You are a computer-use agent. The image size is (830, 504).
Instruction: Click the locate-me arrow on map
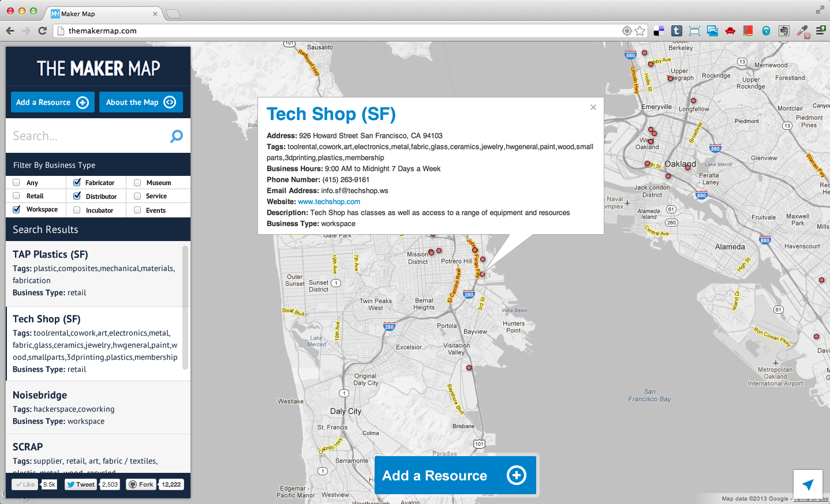coord(808,484)
